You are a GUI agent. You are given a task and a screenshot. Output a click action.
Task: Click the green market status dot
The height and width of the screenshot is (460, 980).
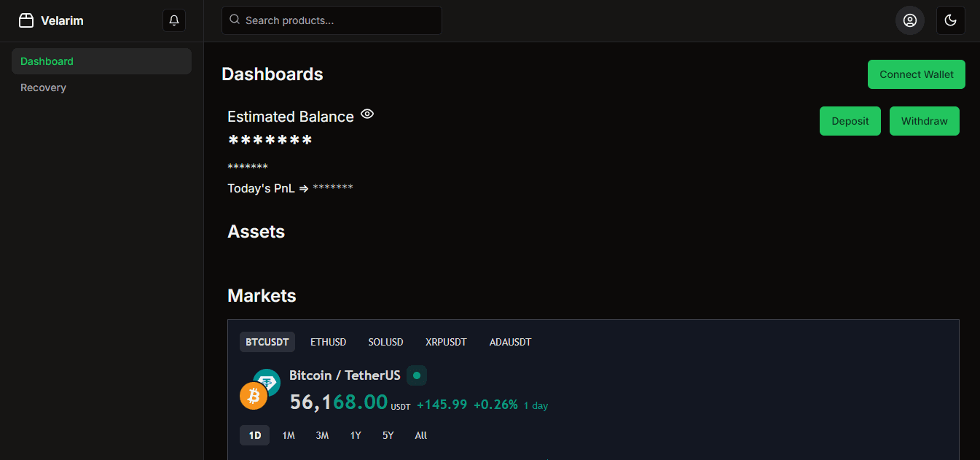[x=417, y=375]
